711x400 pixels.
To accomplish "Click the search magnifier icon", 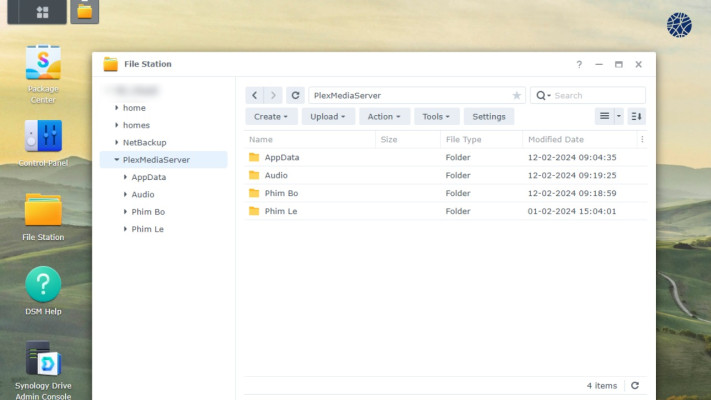I will (541, 95).
